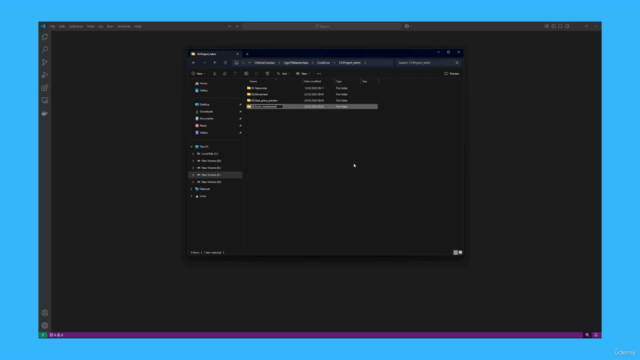Open the Terminal menu in VS Code
The height and width of the screenshot is (360, 640).
click(124, 26)
